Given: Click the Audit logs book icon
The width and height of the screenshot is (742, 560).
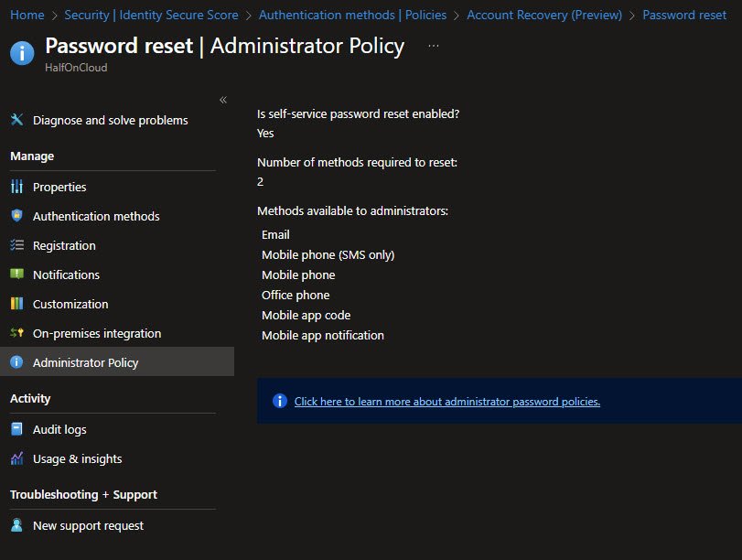Looking at the screenshot, I should coord(16,429).
